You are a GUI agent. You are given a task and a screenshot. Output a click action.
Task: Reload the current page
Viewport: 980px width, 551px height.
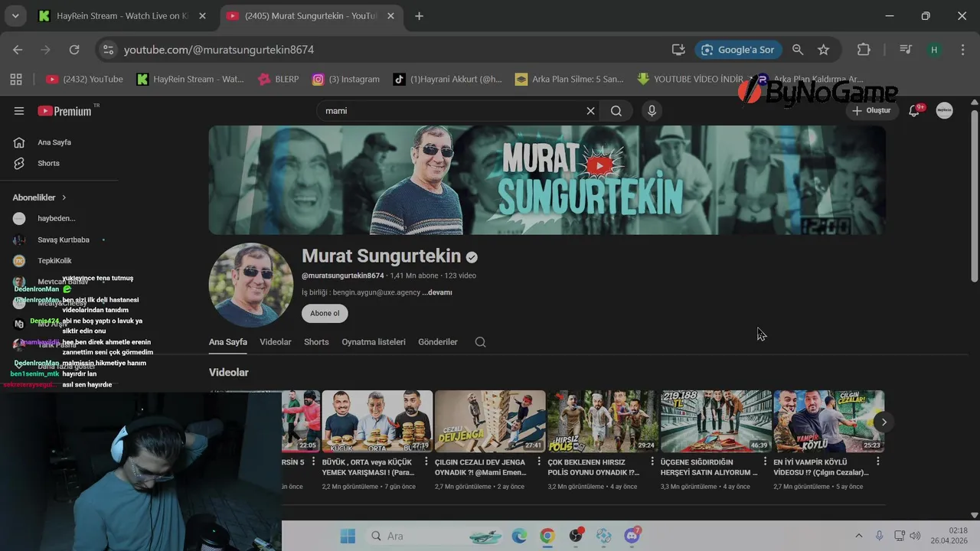tap(74, 50)
